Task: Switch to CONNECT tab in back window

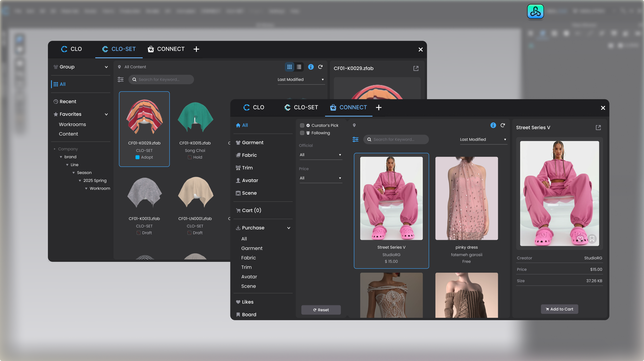Action: tap(166, 49)
